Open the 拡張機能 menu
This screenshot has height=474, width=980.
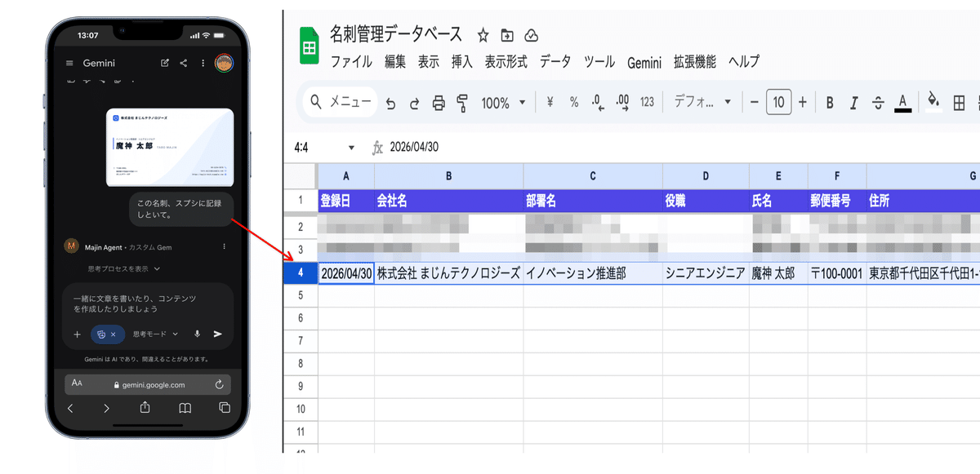pos(695,61)
